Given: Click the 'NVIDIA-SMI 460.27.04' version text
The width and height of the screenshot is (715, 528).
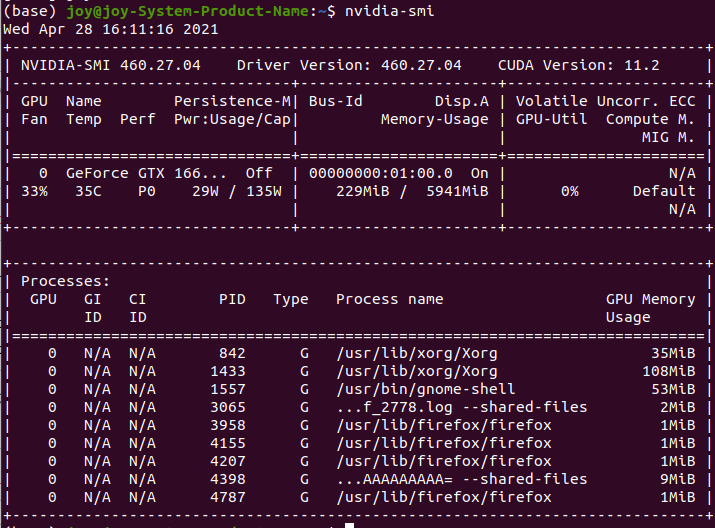Looking at the screenshot, I should click(111, 65).
